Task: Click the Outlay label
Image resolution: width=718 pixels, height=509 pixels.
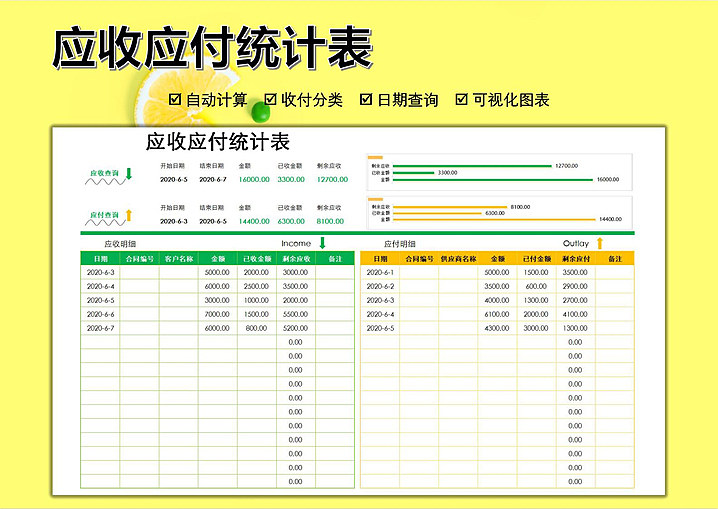Action: coord(576,244)
